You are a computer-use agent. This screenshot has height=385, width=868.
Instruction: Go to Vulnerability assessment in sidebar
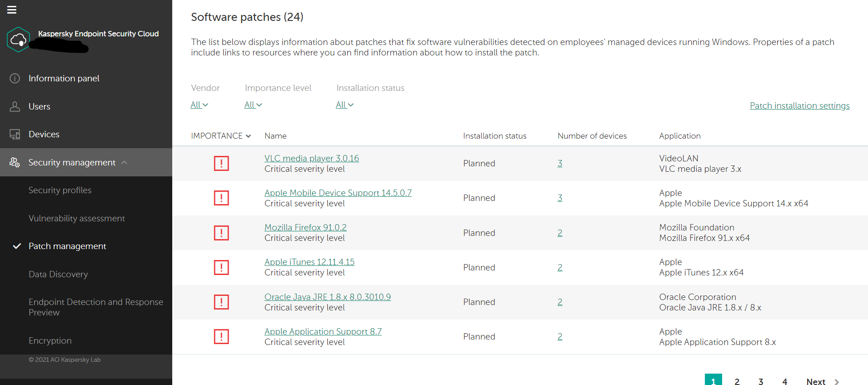pos(77,218)
